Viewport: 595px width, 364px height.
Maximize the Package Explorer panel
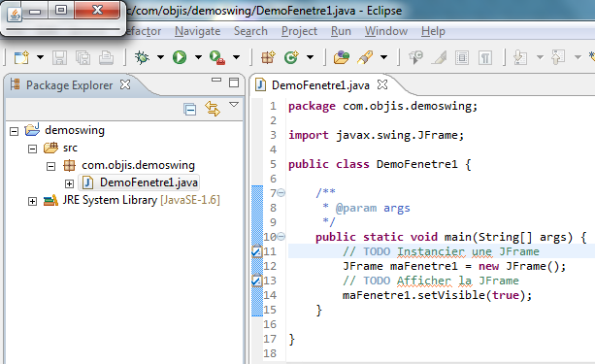[234, 83]
